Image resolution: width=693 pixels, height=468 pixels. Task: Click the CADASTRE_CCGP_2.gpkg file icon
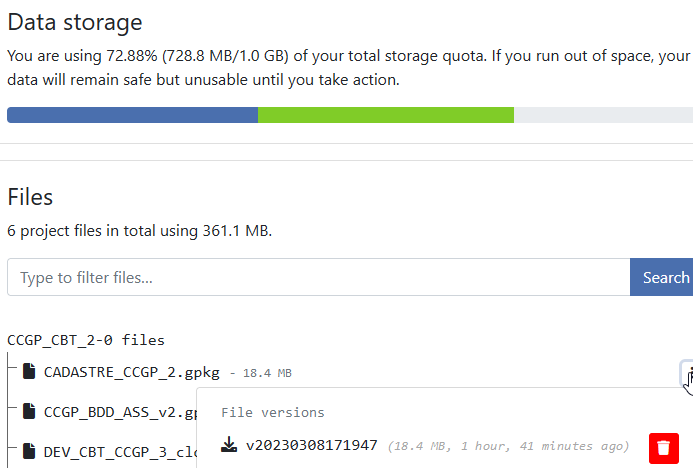coord(29,373)
